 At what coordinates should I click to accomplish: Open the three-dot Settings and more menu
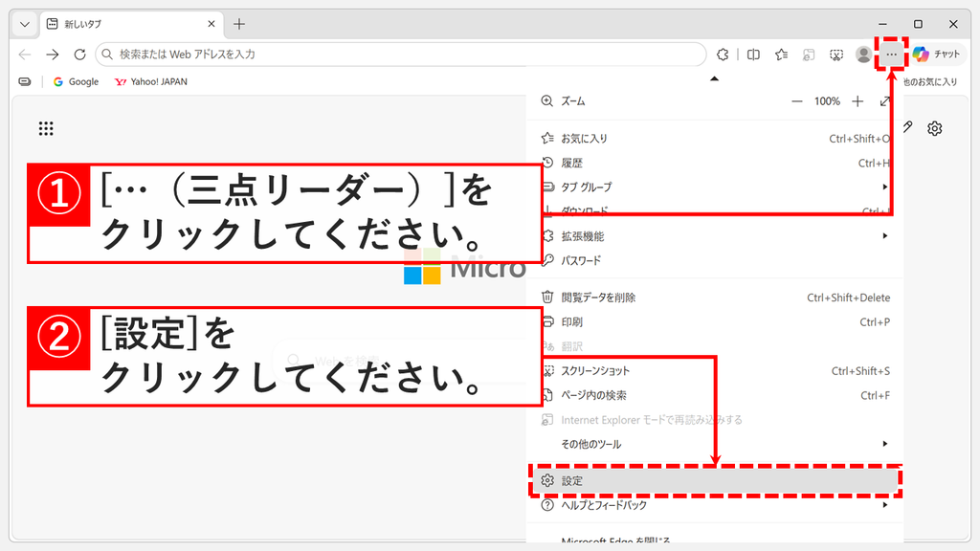point(891,55)
